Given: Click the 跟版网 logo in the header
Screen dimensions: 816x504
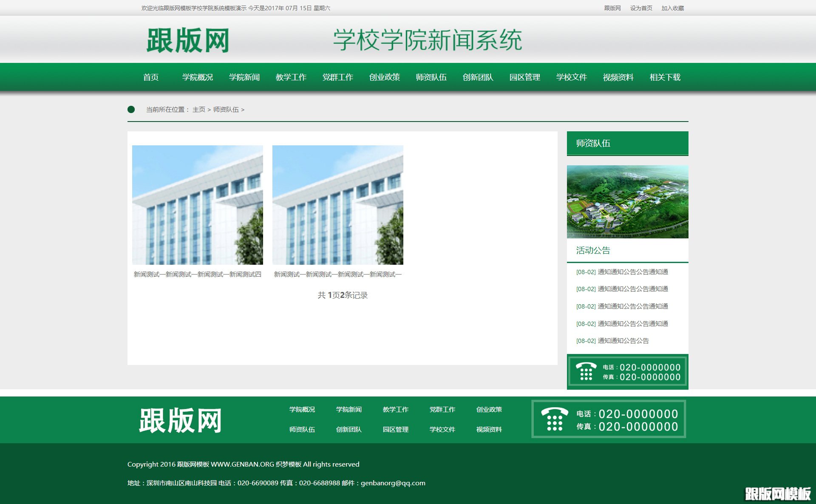Looking at the screenshot, I should pos(187,40).
